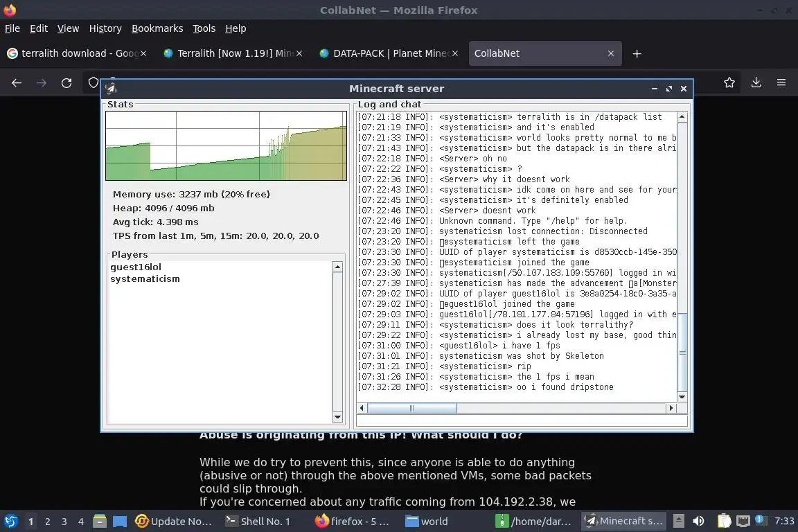Select the CollabNet tab
This screenshot has width=798, height=532.
click(x=544, y=53)
